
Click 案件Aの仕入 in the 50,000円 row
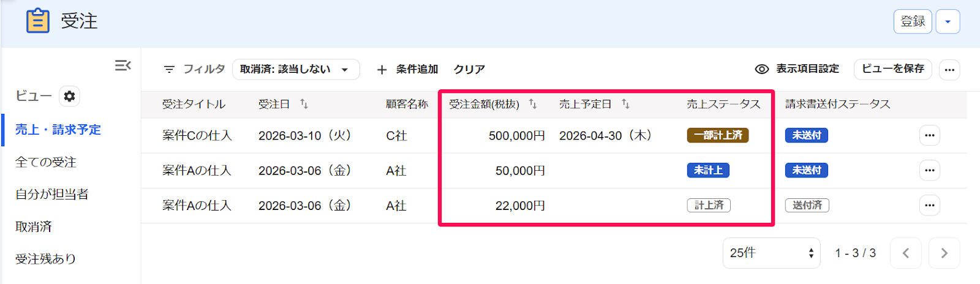click(197, 170)
